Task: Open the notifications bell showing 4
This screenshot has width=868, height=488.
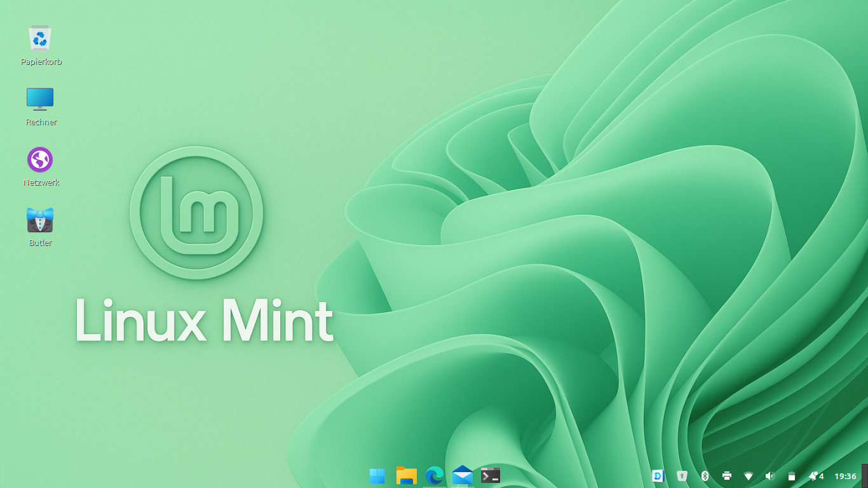Action: point(816,476)
